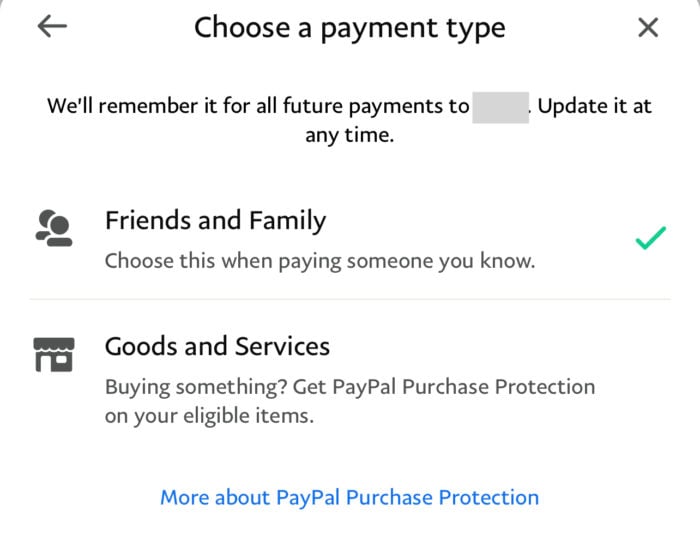Click the Friends and Family people icon

[54, 228]
